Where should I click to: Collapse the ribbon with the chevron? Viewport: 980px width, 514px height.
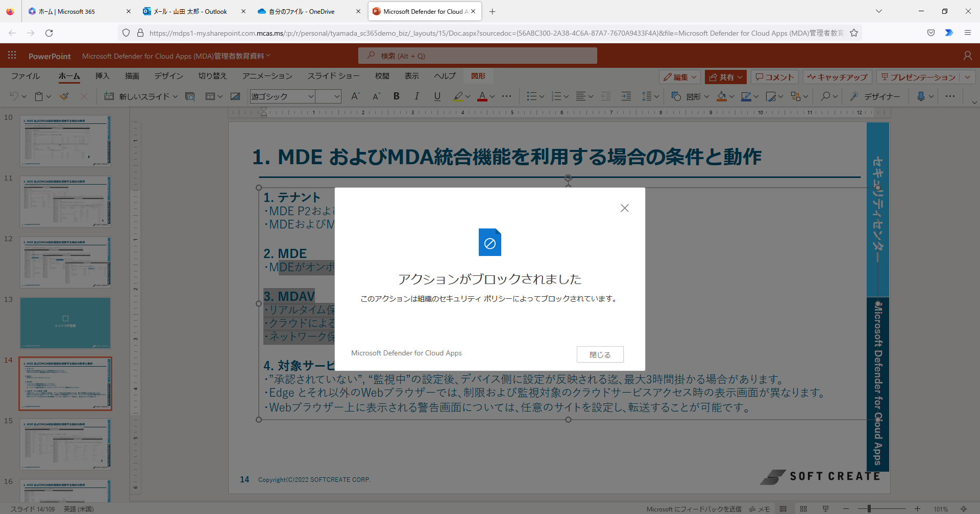(974, 102)
